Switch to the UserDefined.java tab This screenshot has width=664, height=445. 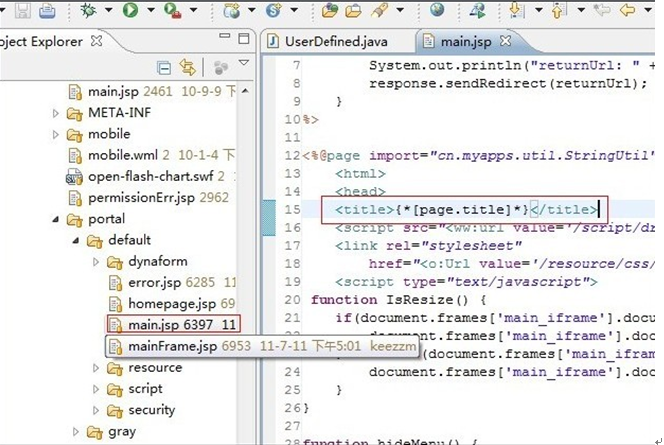[x=329, y=41]
